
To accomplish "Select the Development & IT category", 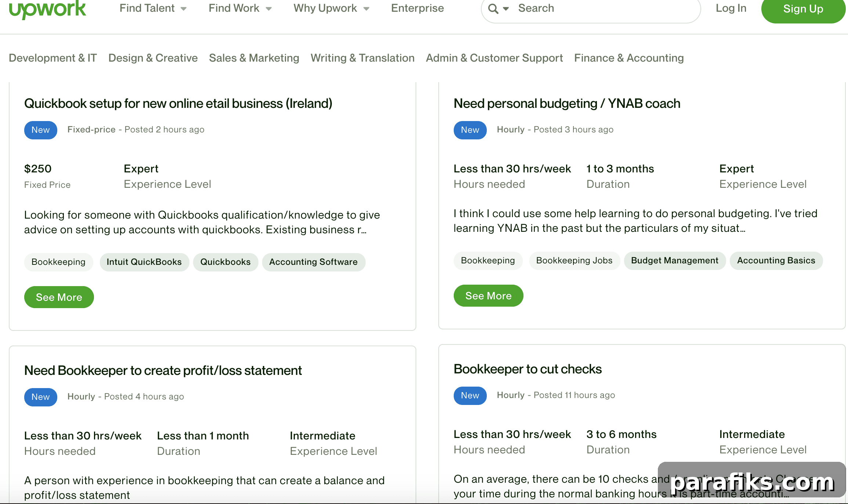I will [53, 58].
